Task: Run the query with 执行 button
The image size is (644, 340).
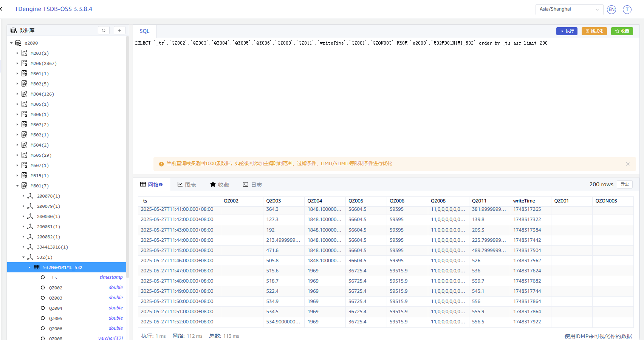Action: click(x=567, y=31)
